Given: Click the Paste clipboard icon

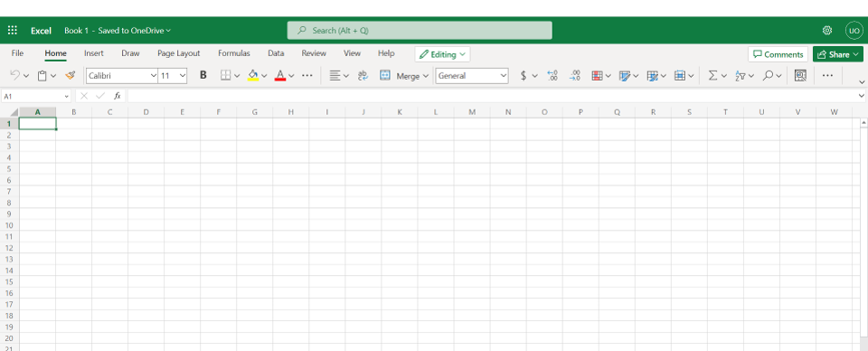Looking at the screenshot, I should click(42, 76).
